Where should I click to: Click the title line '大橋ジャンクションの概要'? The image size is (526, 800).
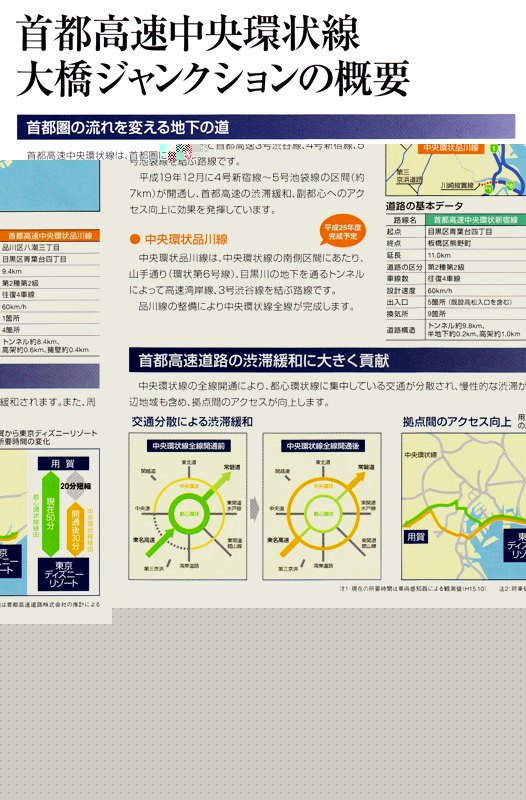tap(213, 79)
